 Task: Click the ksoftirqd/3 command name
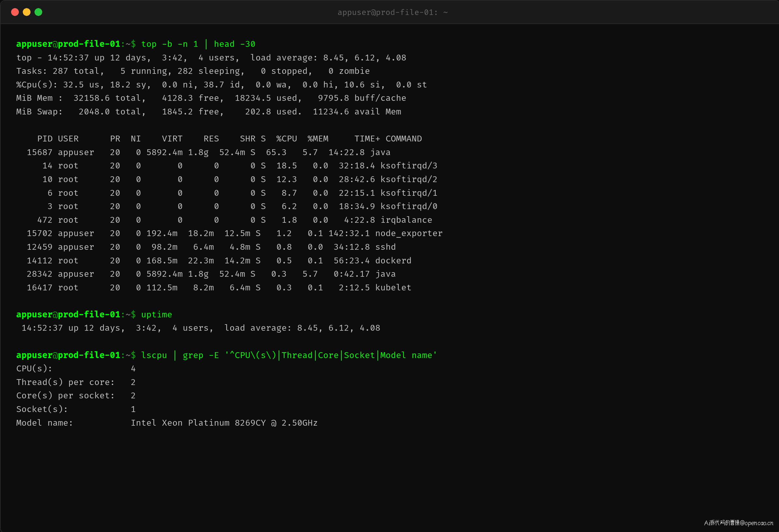click(409, 166)
